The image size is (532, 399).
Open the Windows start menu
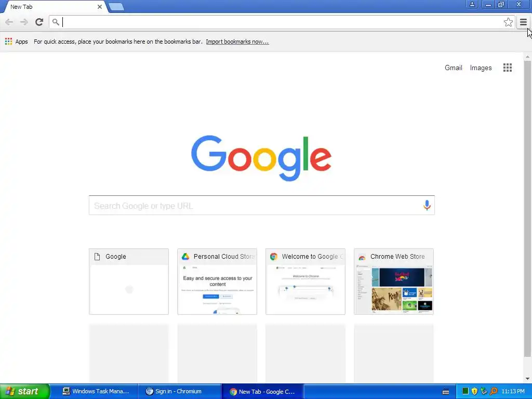[x=25, y=392]
